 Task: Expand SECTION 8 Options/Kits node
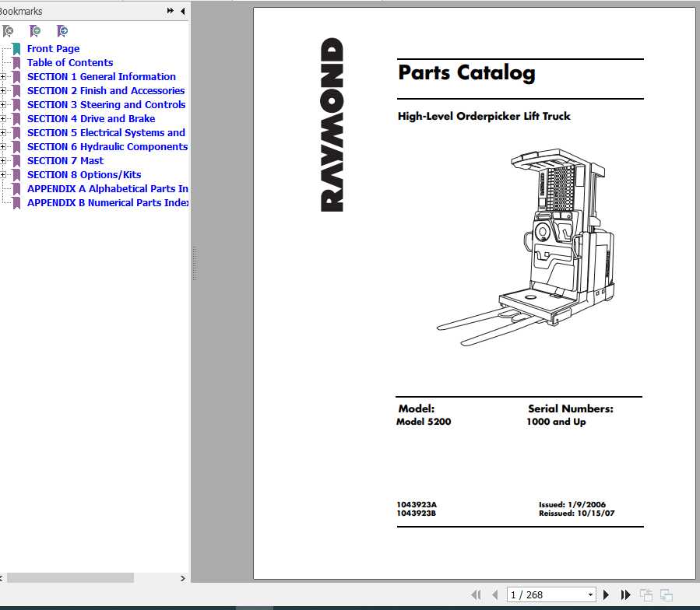coord(4,175)
